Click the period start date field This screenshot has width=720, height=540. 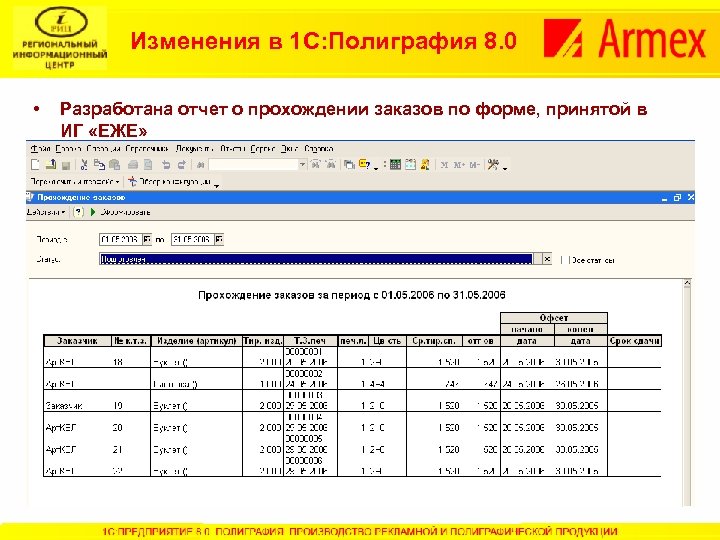click(x=121, y=239)
